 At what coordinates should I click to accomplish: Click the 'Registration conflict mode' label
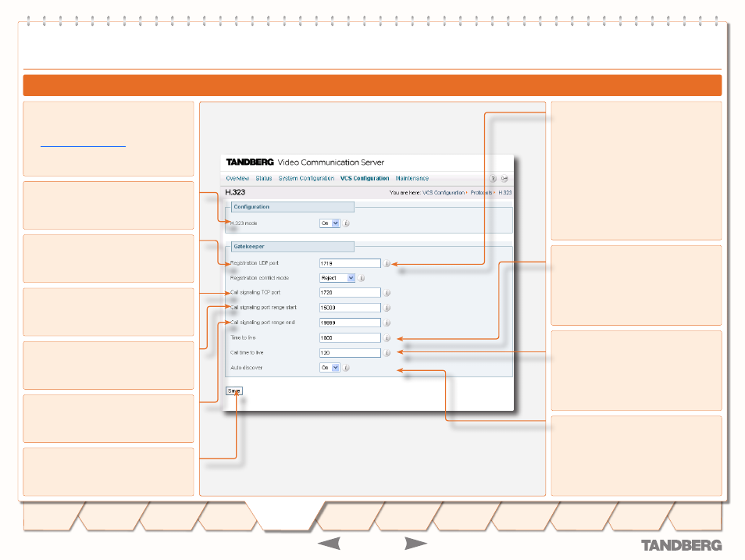(x=259, y=277)
